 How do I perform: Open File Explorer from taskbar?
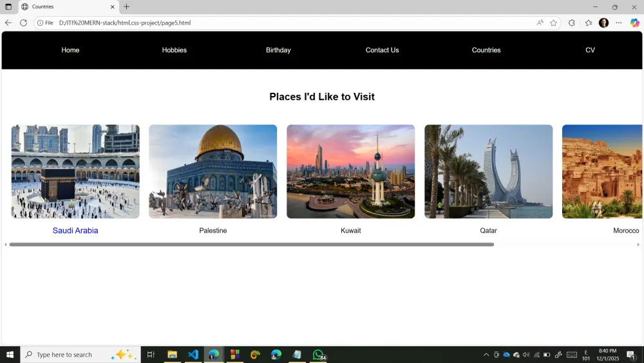(172, 355)
